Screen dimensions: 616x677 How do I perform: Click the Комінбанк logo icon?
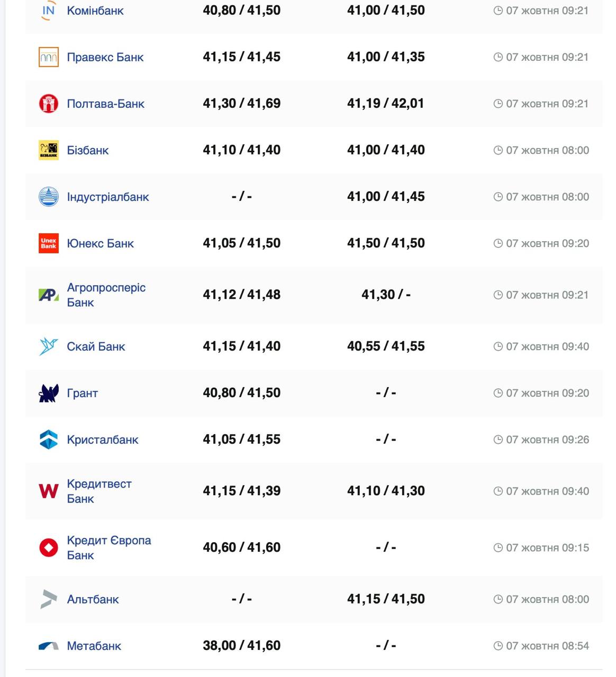[x=48, y=11]
